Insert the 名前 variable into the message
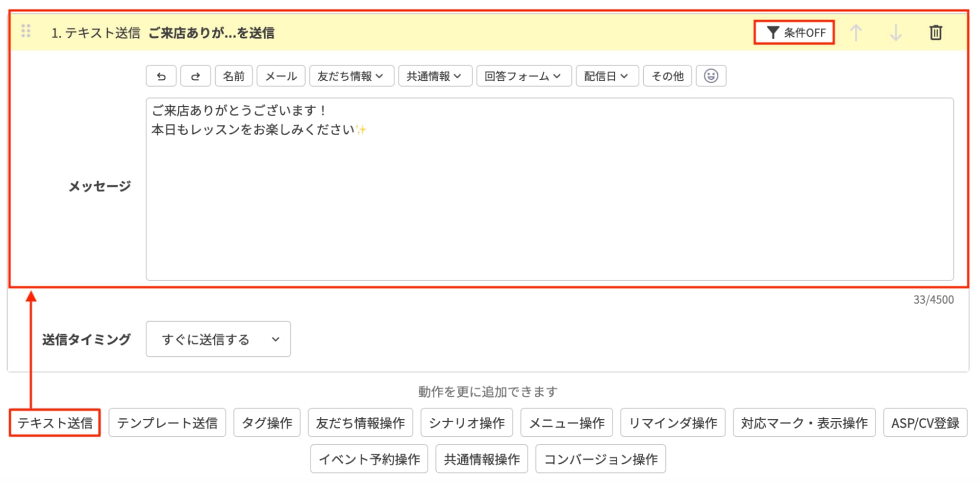This screenshot has width=980, height=482. (x=234, y=75)
